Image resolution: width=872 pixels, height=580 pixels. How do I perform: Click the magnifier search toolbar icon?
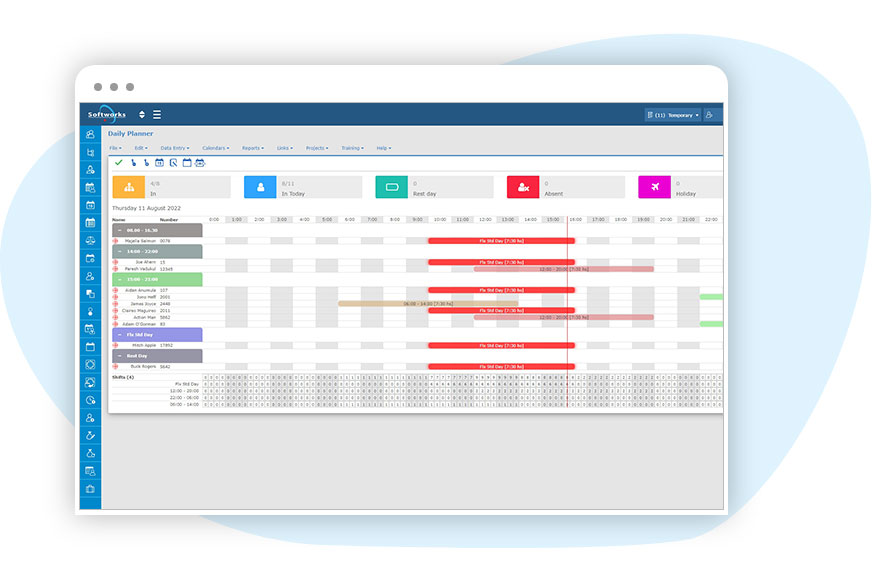point(174,163)
